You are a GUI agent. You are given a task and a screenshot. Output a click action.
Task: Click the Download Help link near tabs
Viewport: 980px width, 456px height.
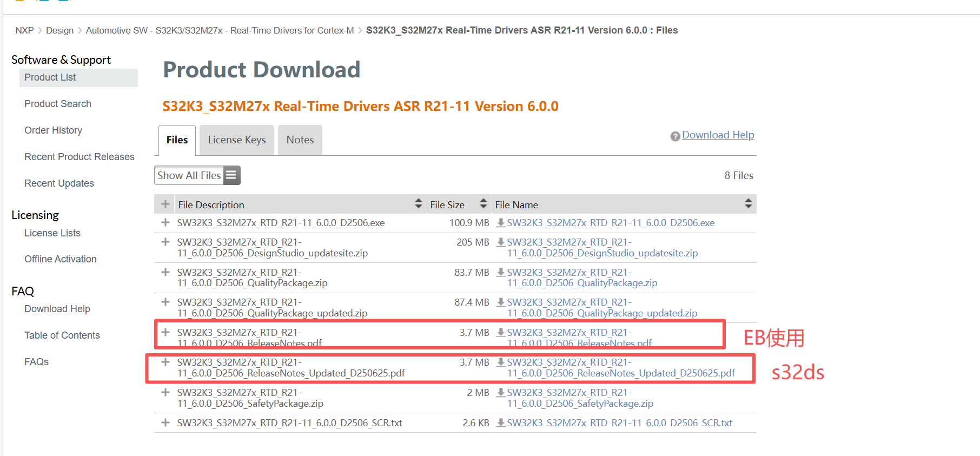718,135
